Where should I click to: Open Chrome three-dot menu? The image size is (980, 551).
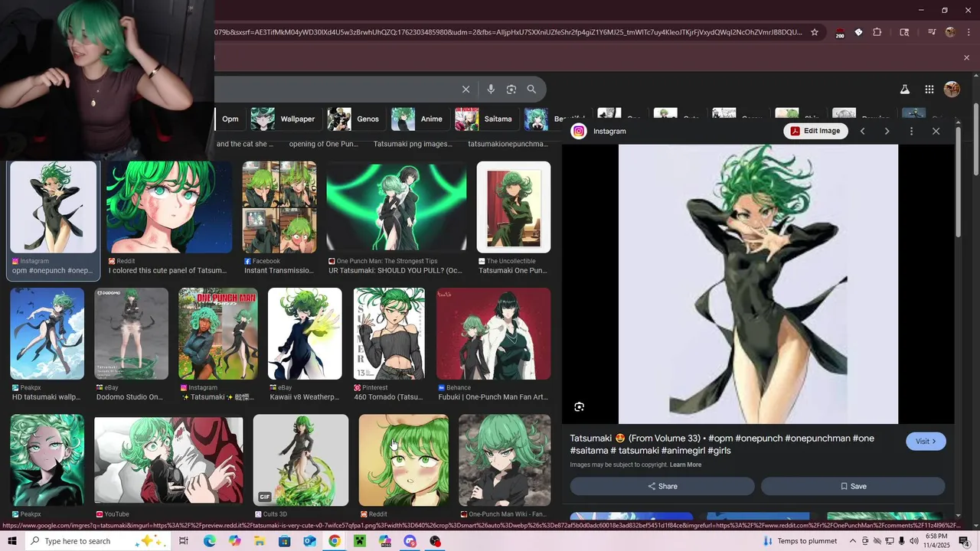coord(968,32)
